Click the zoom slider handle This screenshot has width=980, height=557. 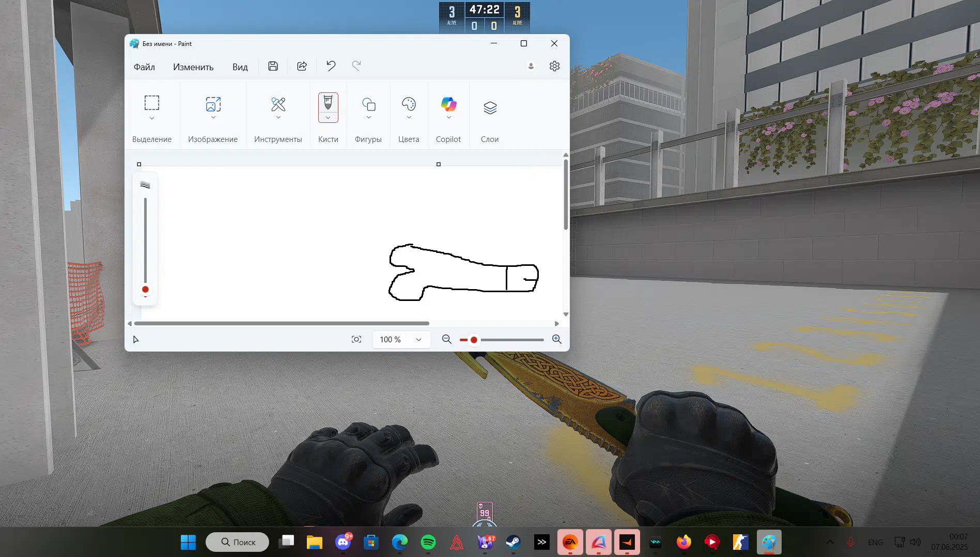click(x=474, y=340)
